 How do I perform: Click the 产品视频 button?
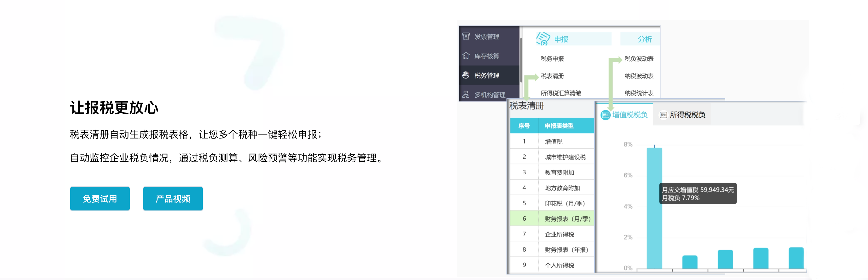pyautogui.click(x=173, y=198)
